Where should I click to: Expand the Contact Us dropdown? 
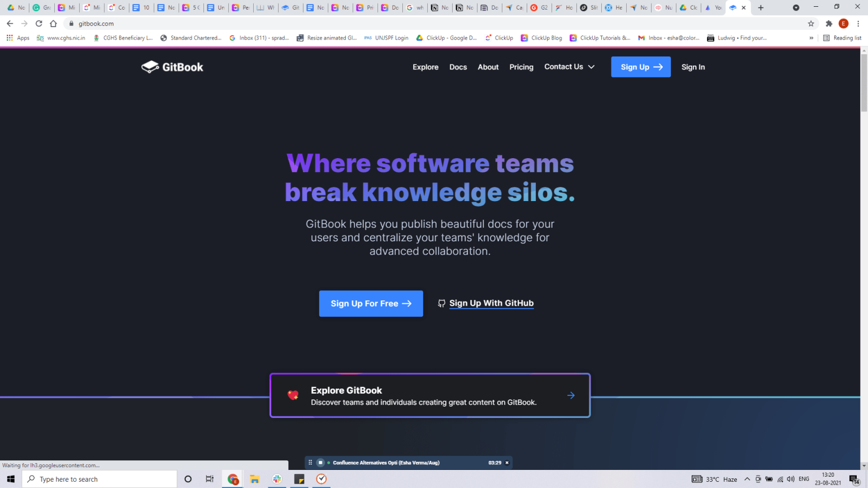coord(569,67)
